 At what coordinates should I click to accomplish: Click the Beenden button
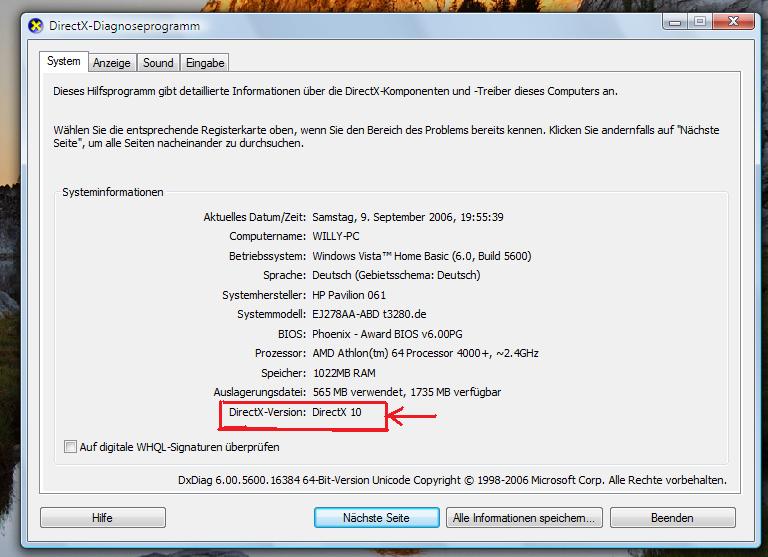(x=672, y=518)
